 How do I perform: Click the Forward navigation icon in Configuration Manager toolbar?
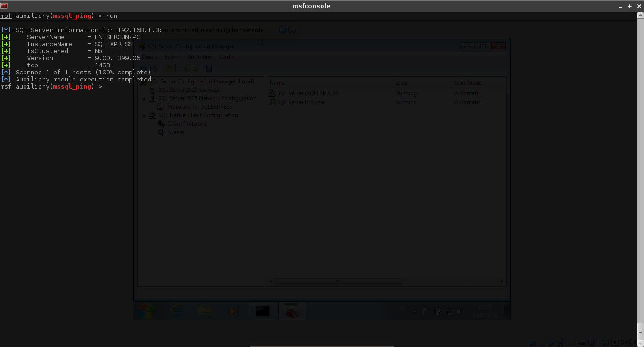point(154,68)
